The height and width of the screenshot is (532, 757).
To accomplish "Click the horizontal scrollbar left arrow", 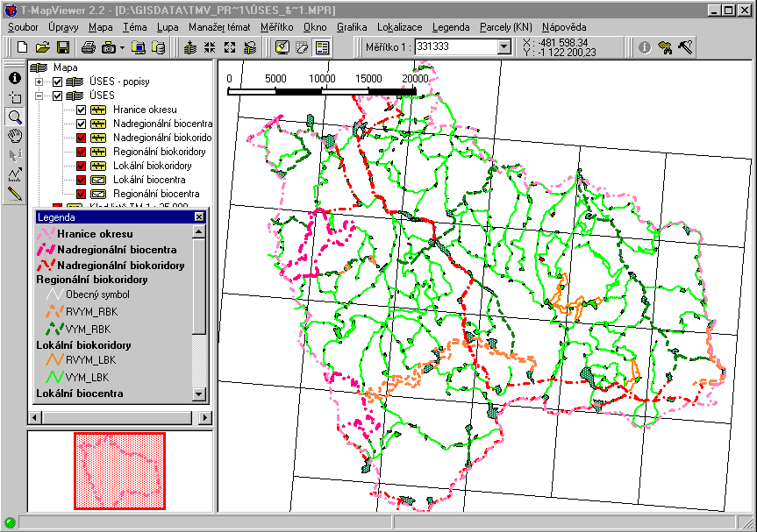I will (35, 417).
